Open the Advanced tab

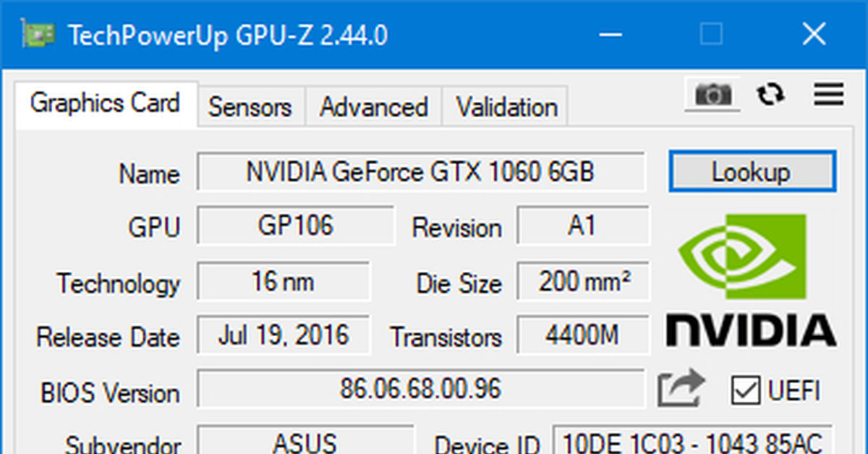[x=373, y=107]
